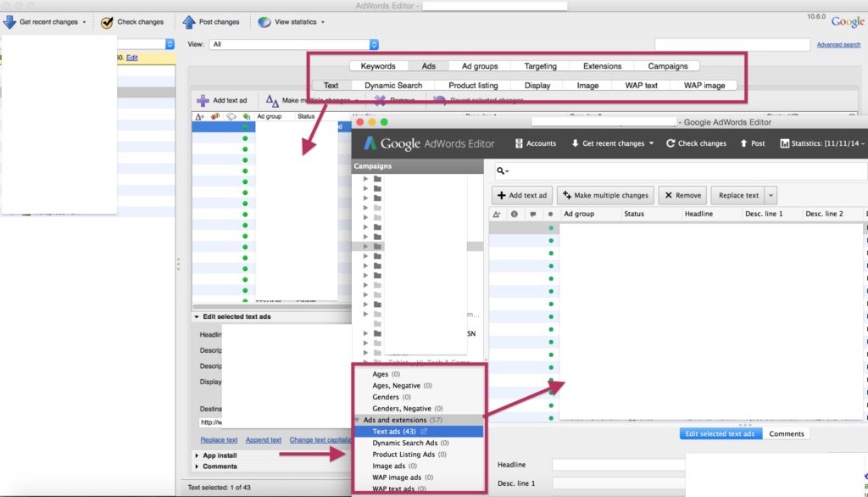Click the Remove button in new editor
868x497 pixels.
(x=682, y=195)
